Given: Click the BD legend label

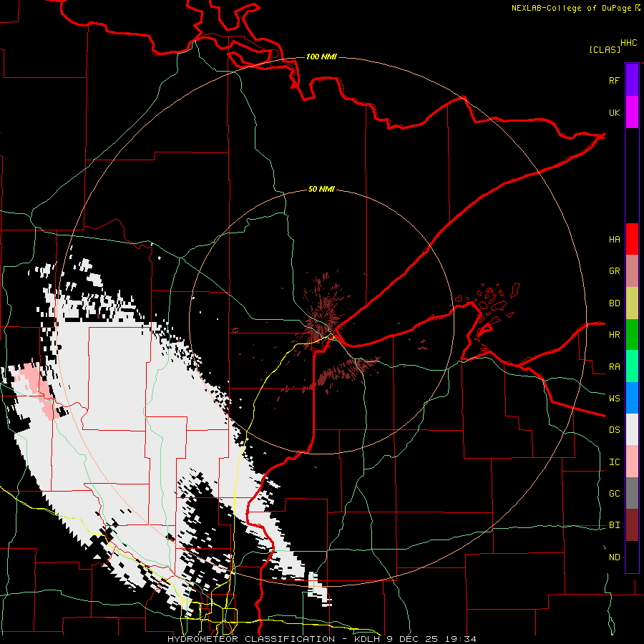Looking at the screenshot, I should pos(614,303).
